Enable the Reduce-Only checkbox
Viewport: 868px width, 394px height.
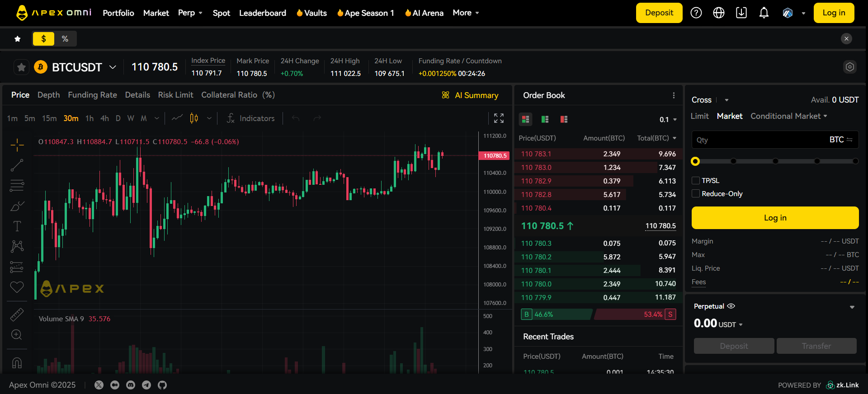tap(696, 194)
